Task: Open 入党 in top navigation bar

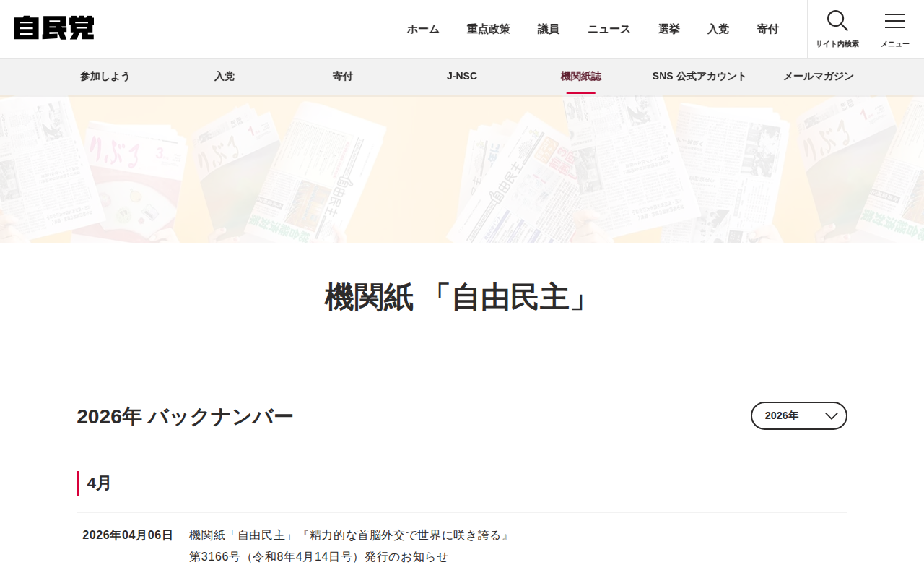Action: pyautogui.click(x=718, y=29)
